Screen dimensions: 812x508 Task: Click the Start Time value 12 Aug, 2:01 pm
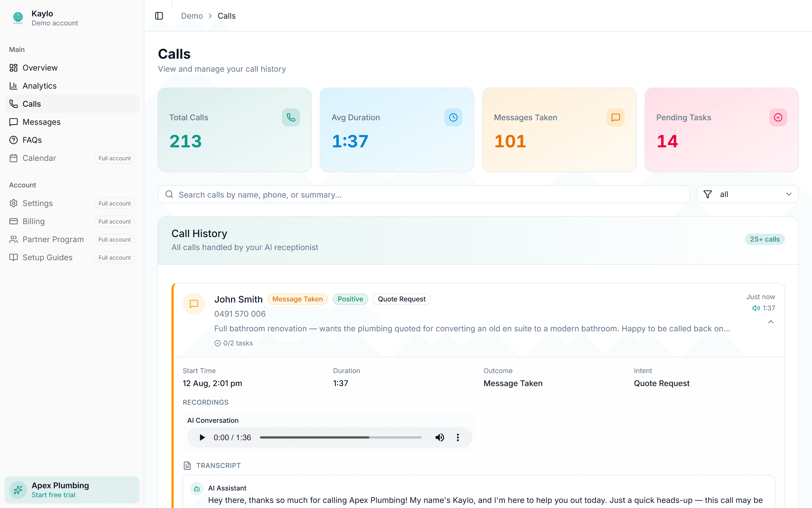tap(212, 383)
